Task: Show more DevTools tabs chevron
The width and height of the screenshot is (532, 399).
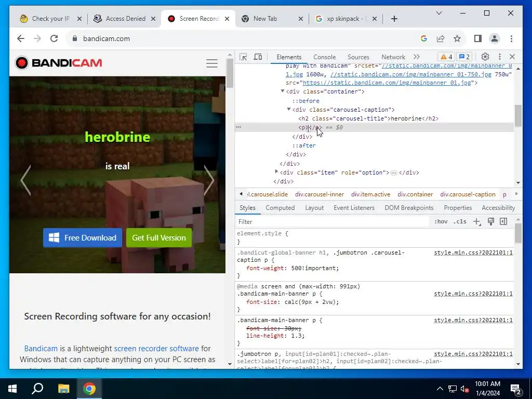Action: click(417, 57)
